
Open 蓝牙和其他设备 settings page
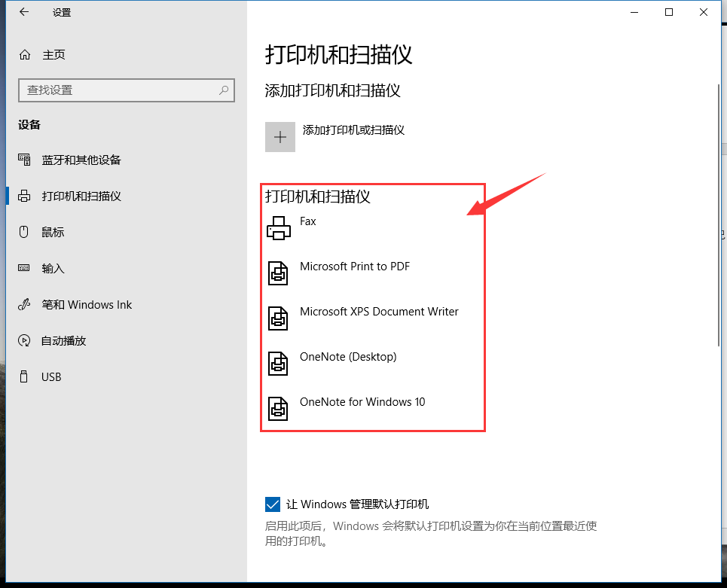81,160
